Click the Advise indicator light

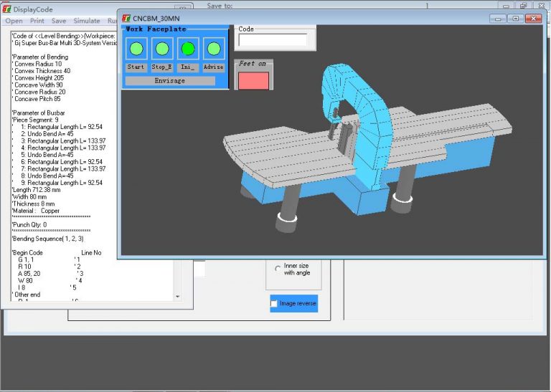pos(213,49)
